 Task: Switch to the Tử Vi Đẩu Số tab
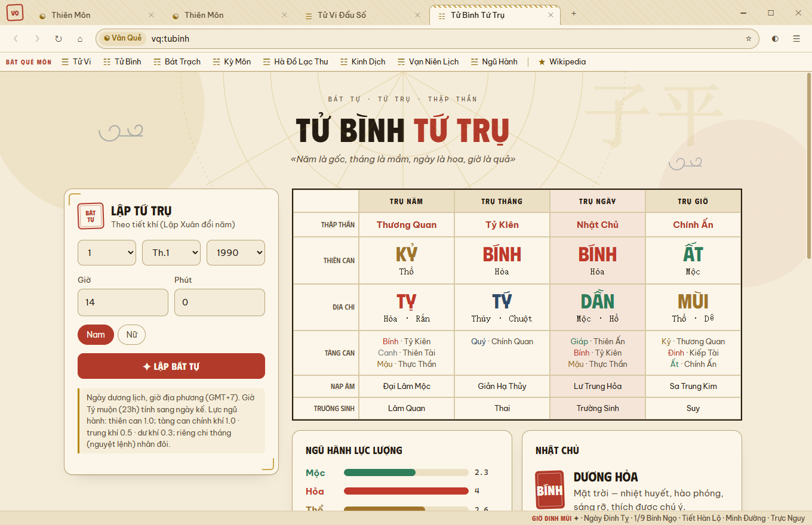[362, 16]
